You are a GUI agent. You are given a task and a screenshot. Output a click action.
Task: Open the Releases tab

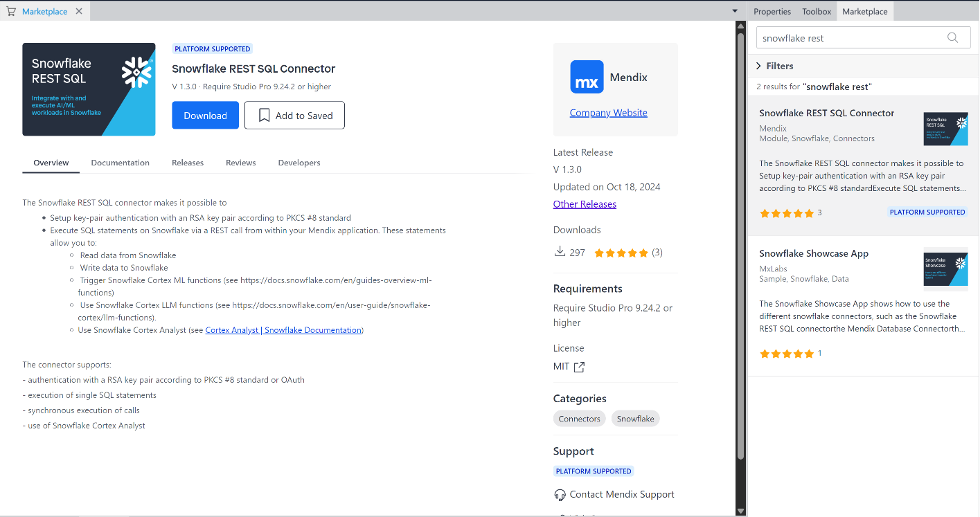coord(188,163)
